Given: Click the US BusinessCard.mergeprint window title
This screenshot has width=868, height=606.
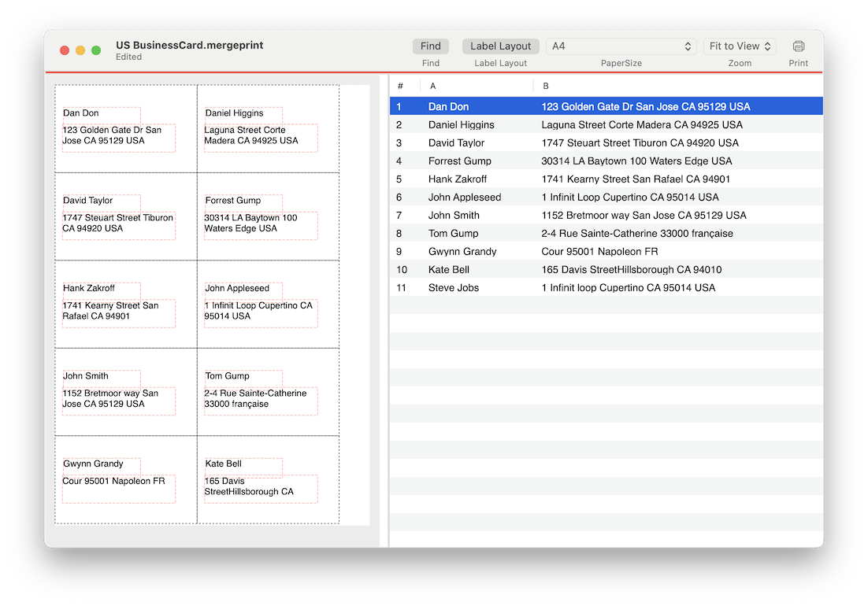Looking at the screenshot, I should (x=189, y=46).
